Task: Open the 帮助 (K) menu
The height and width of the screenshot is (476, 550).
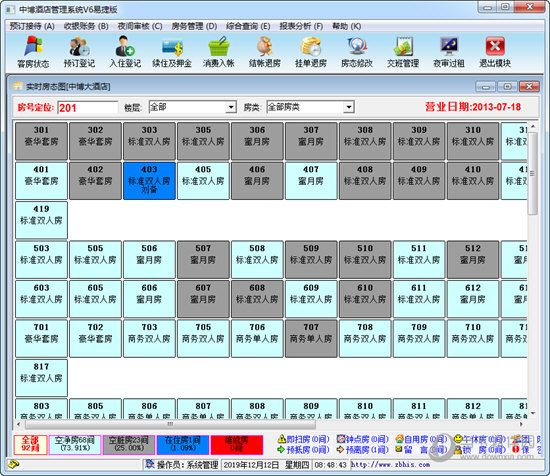Action: coord(347,26)
